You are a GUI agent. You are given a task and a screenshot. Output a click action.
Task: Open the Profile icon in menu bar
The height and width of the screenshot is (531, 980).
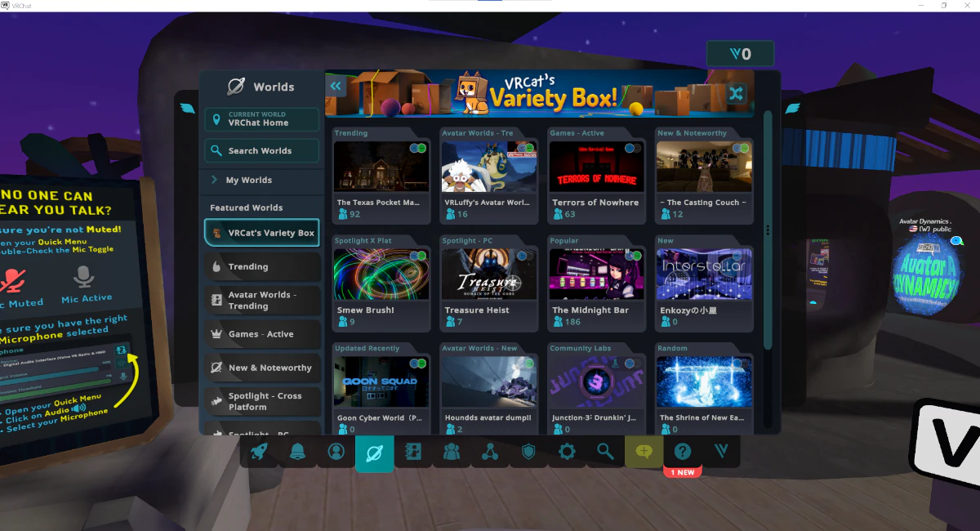point(336,452)
